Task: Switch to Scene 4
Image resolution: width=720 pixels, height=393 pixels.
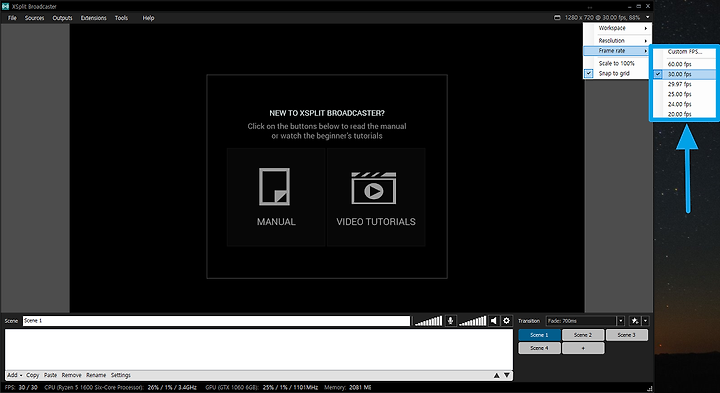Action: [x=540, y=348]
